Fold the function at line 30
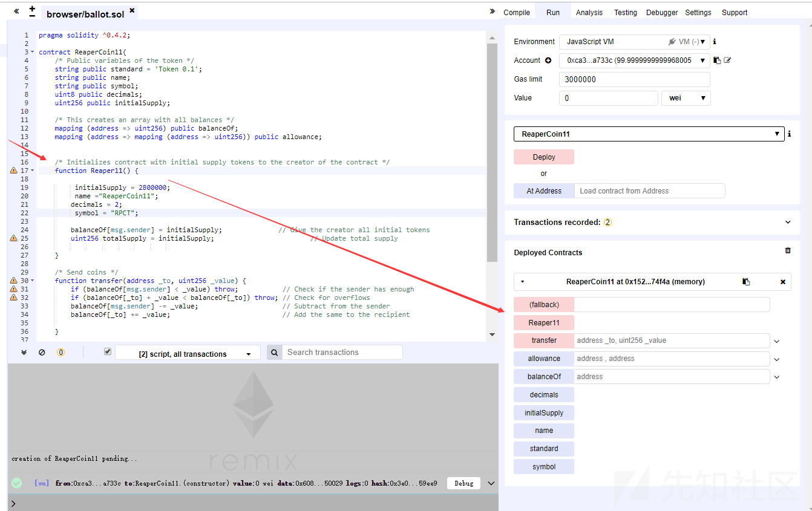 click(x=32, y=281)
